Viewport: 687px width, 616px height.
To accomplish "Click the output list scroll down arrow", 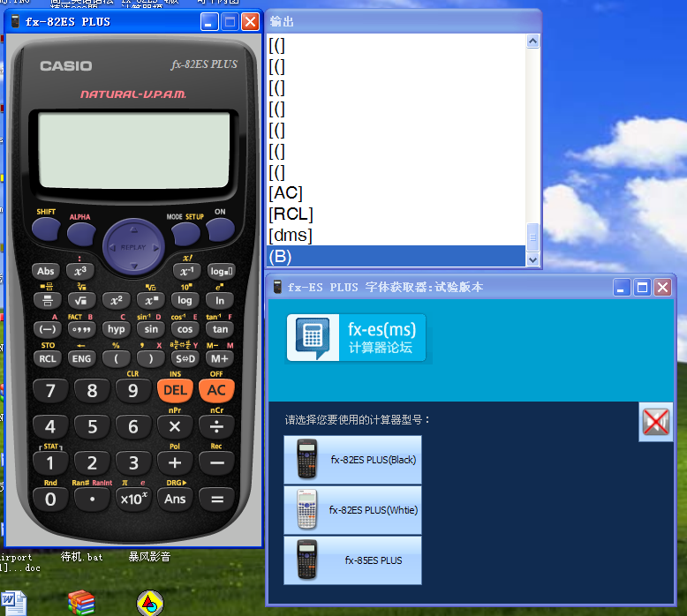I will click(532, 259).
